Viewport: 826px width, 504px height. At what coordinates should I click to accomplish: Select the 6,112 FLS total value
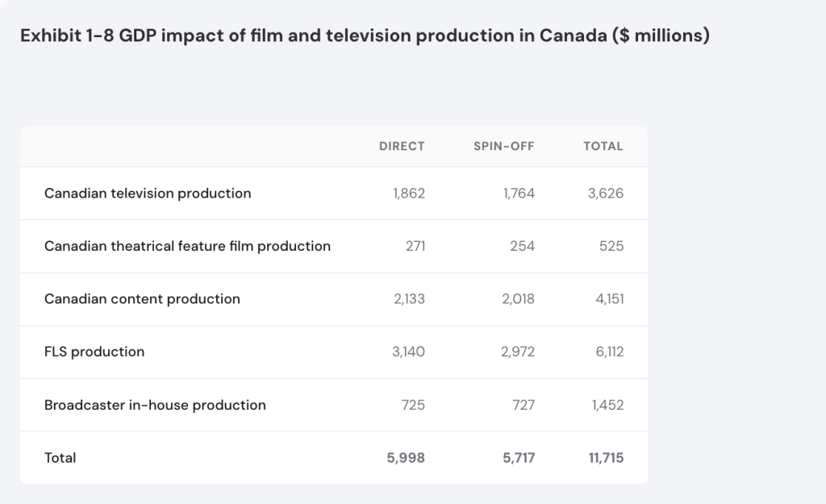point(609,352)
